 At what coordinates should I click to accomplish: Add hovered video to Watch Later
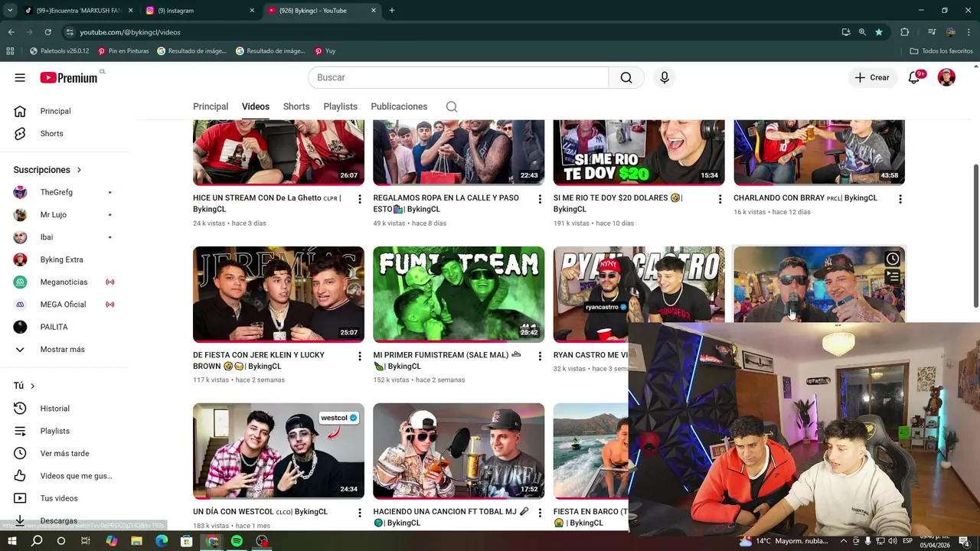[893, 259]
